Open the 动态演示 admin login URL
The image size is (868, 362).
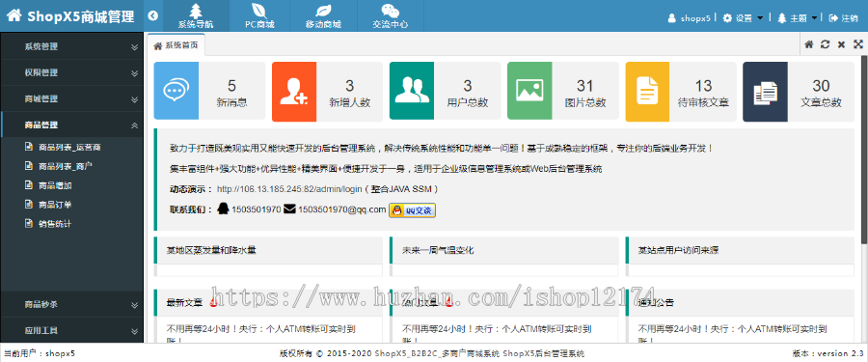pos(289,189)
